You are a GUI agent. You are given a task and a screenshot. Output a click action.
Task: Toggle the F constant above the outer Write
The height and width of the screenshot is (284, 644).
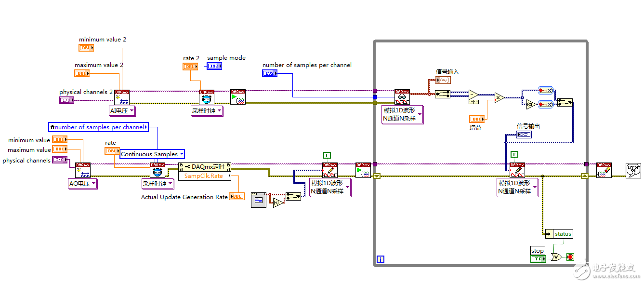327,155
